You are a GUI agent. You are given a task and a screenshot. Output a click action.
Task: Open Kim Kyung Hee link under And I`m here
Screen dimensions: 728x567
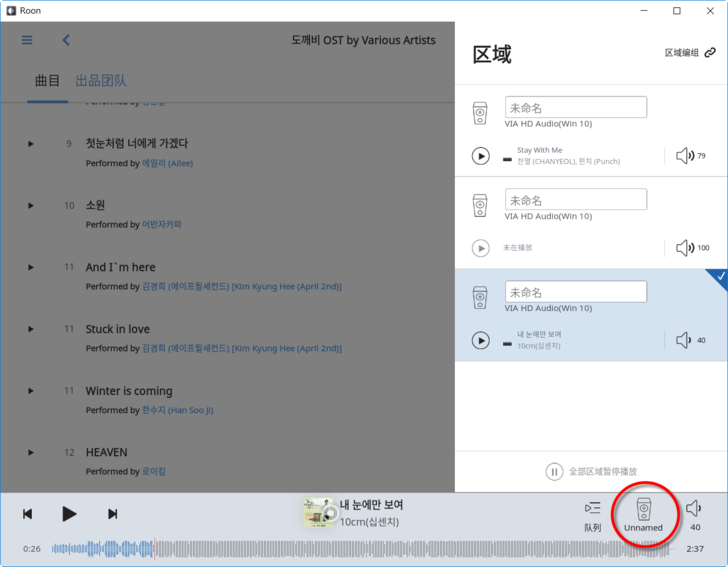click(241, 287)
